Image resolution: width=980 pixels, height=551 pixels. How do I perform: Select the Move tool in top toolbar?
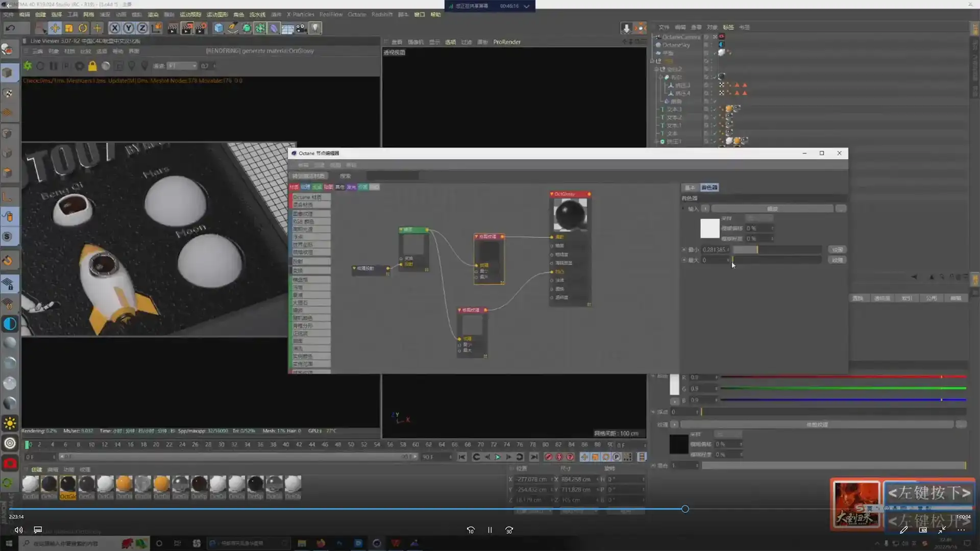[x=55, y=28]
